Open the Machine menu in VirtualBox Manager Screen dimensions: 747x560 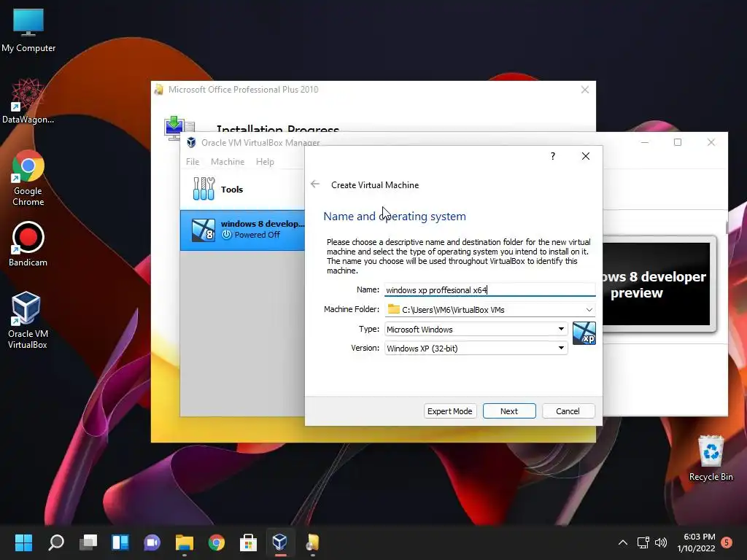pyautogui.click(x=228, y=162)
